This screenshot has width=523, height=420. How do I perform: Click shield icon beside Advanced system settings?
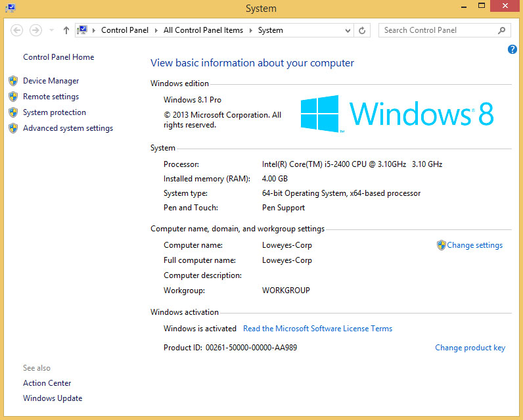(x=13, y=128)
